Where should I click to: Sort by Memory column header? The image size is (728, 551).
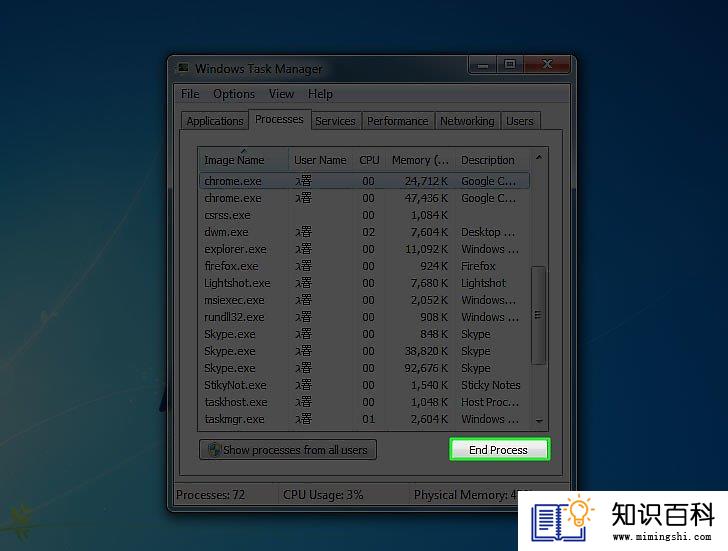420,160
